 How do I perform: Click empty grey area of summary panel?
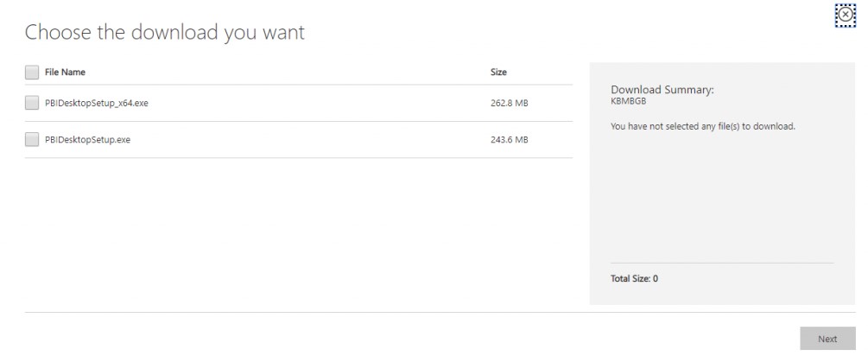[x=713, y=199]
